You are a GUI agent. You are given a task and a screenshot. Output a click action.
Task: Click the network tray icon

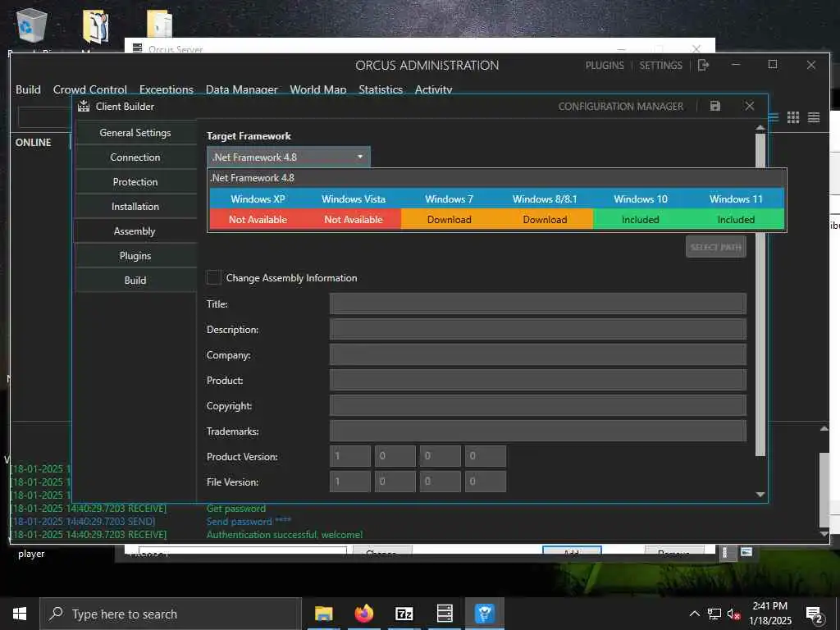pyautogui.click(x=714, y=614)
